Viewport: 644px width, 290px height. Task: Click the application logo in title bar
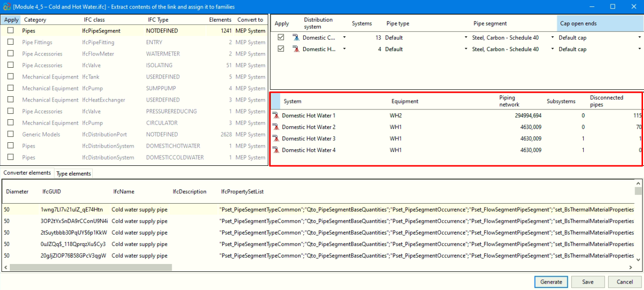6,7
